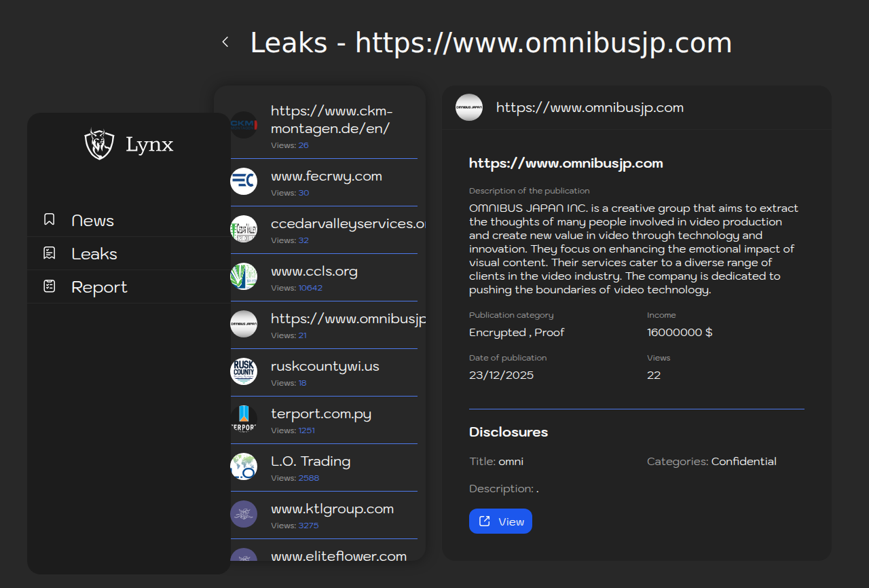
Task: Click the document icon beside Leaks
Action: coord(50,253)
